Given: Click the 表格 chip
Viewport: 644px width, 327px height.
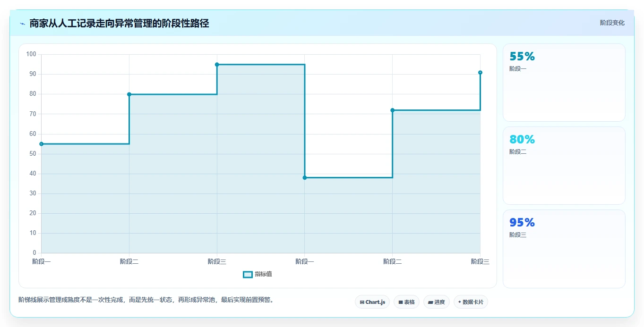Looking at the screenshot, I should click(406, 302).
